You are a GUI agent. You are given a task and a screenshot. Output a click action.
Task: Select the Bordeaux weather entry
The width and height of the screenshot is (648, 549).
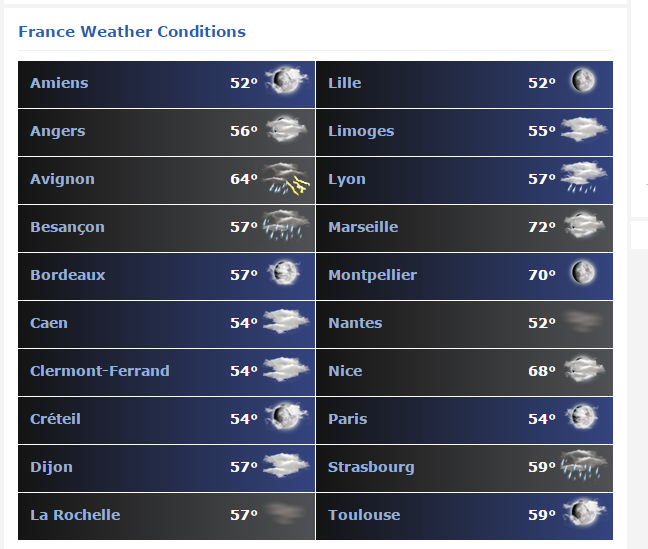coord(167,277)
